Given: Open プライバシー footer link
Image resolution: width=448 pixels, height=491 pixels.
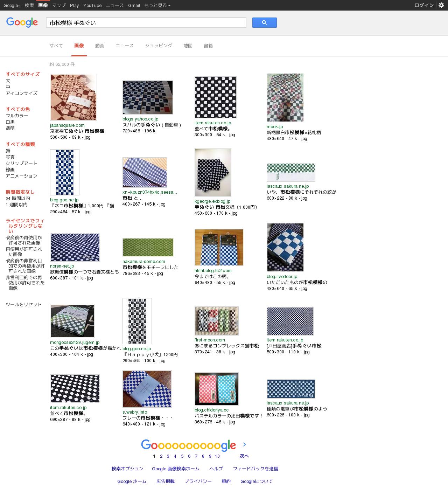Looking at the screenshot, I should point(198,482).
